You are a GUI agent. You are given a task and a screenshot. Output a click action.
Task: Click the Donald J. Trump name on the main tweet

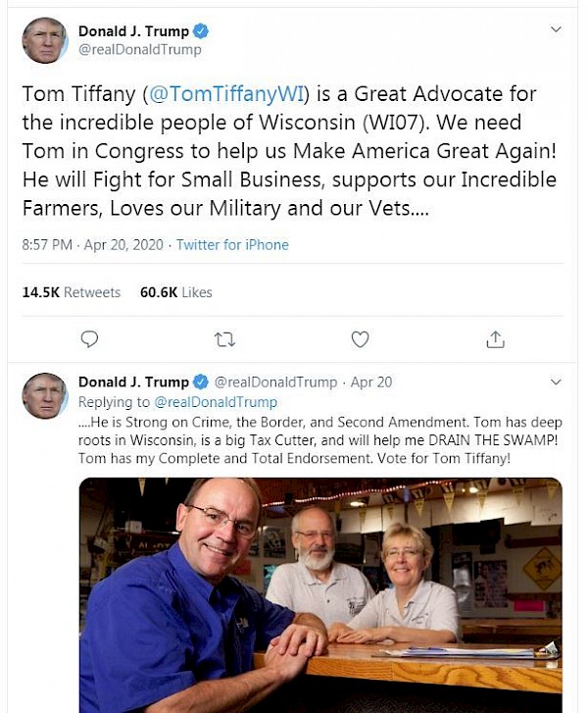click(133, 31)
